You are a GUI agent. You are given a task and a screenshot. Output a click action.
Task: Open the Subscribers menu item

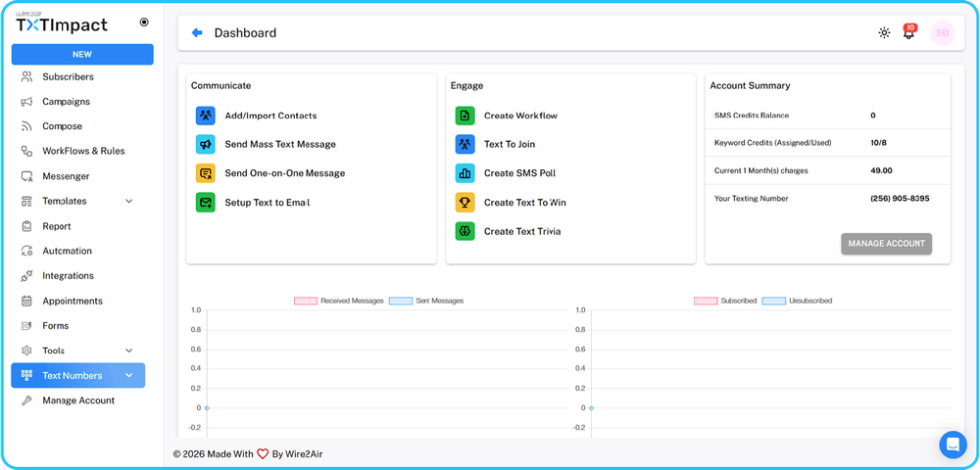[x=68, y=76]
